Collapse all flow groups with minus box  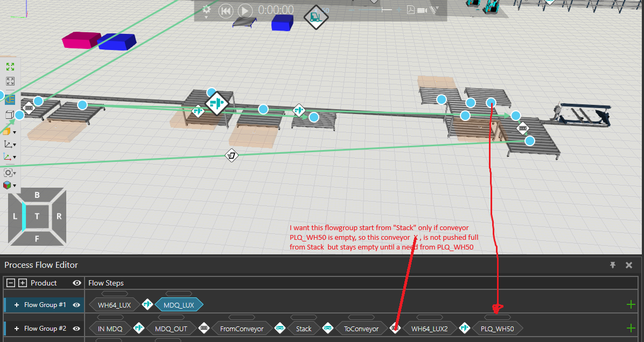point(11,283)
